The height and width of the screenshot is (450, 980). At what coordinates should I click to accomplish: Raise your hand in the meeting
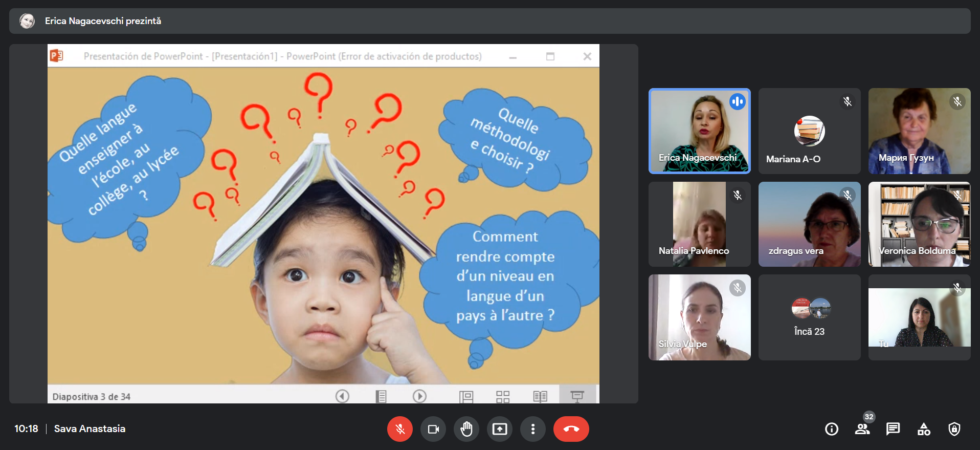(x=466, y=429)
